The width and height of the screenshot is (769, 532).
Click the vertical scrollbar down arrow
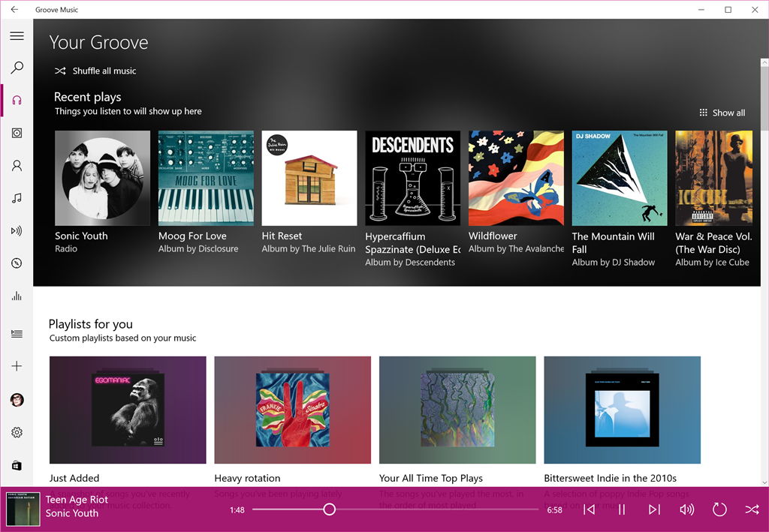pos(764,482)
